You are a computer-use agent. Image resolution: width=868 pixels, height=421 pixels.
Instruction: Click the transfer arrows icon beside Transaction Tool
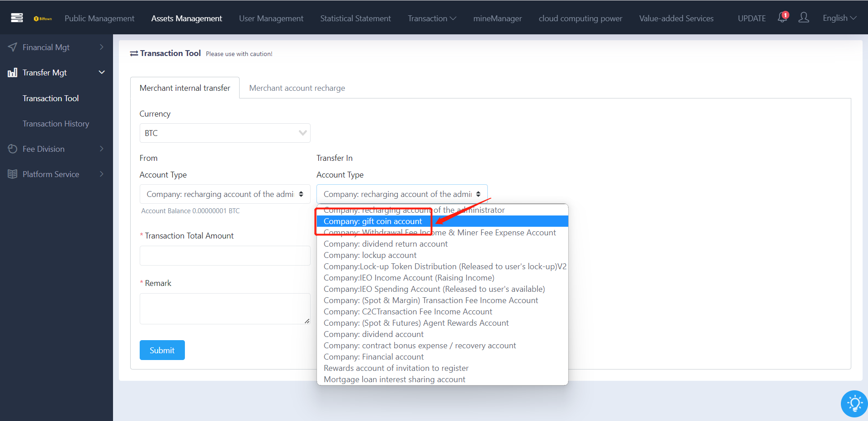coord(134,53)
